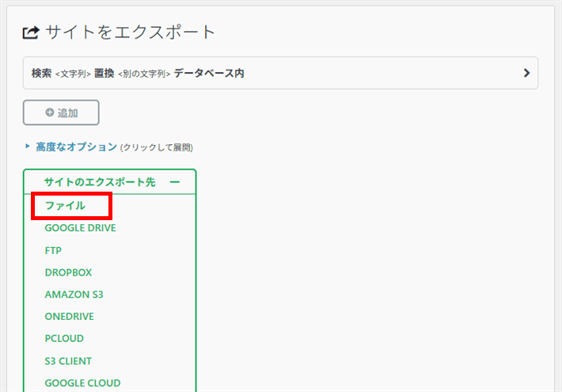Select ファイル export destination
The width and height of the screenshot is (562, 392).
coord(65,206)
